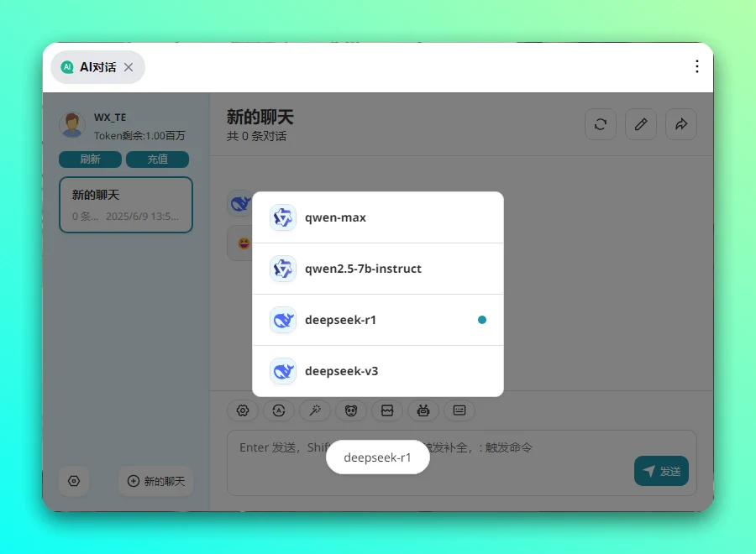756x554 pixels.
Task: Click the panda emoji picker icon
Action: (351, 410)
